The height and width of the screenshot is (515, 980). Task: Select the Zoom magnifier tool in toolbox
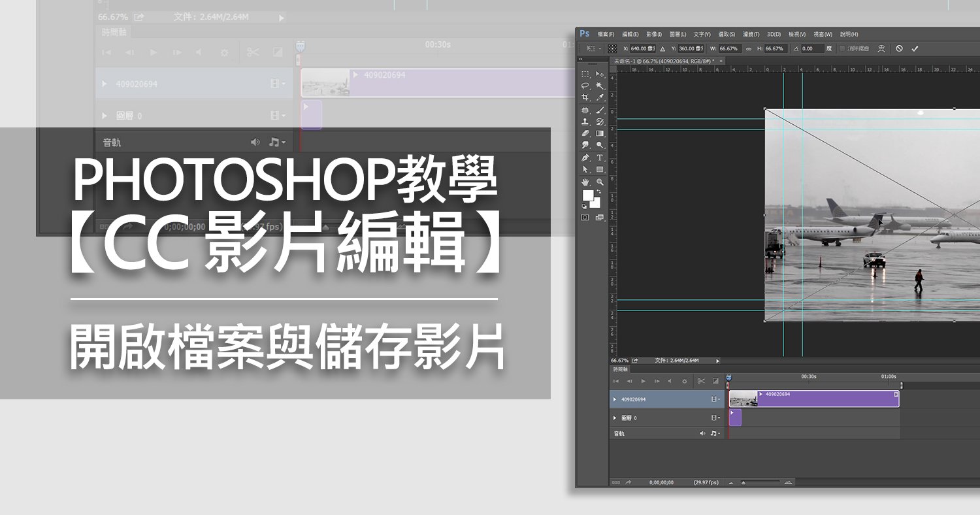(600, 182)
